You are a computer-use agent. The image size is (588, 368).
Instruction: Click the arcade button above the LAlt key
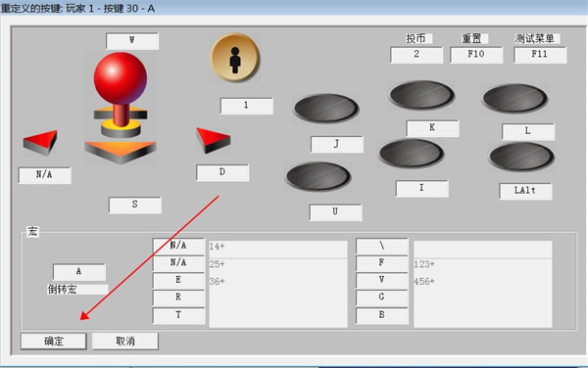coord(521,157)
